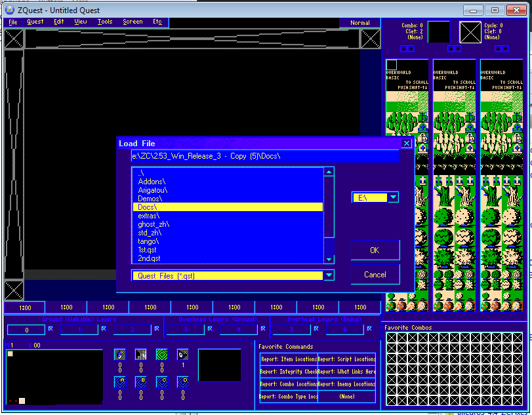Toggle the checkbox beside layer 6
This screenshot has height=415, width=532.
(x=369, y=328)
